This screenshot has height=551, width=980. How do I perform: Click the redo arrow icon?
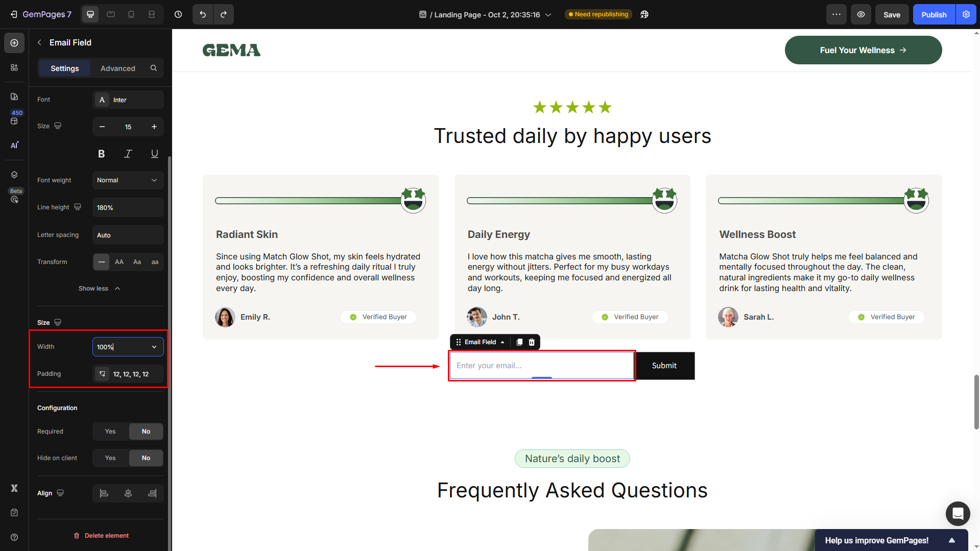coord(224,14)
